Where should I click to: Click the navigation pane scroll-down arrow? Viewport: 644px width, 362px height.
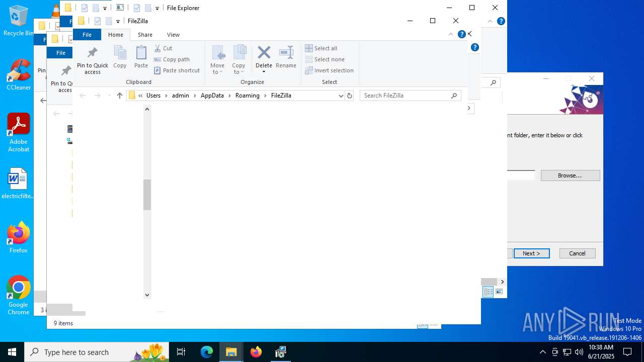click(147, 295)
